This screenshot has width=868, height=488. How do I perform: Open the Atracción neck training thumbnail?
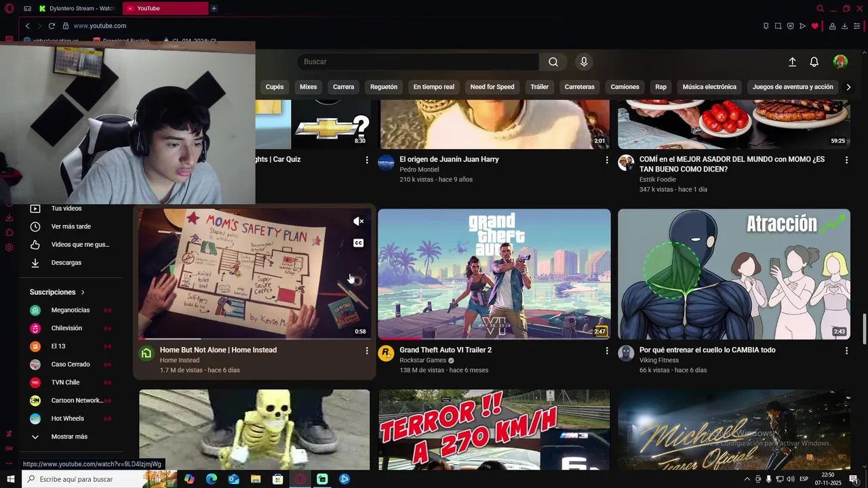(x=734, y=274)
